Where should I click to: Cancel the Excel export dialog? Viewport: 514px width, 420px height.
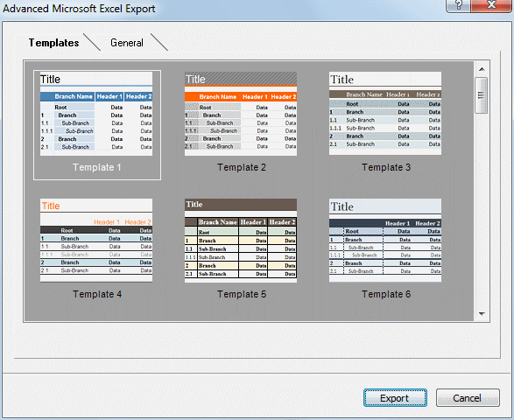pos(468,398)
